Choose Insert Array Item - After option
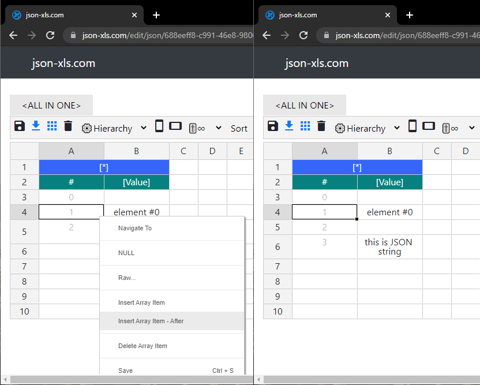This screenshot has height=385, width=480. pos(172,321)
